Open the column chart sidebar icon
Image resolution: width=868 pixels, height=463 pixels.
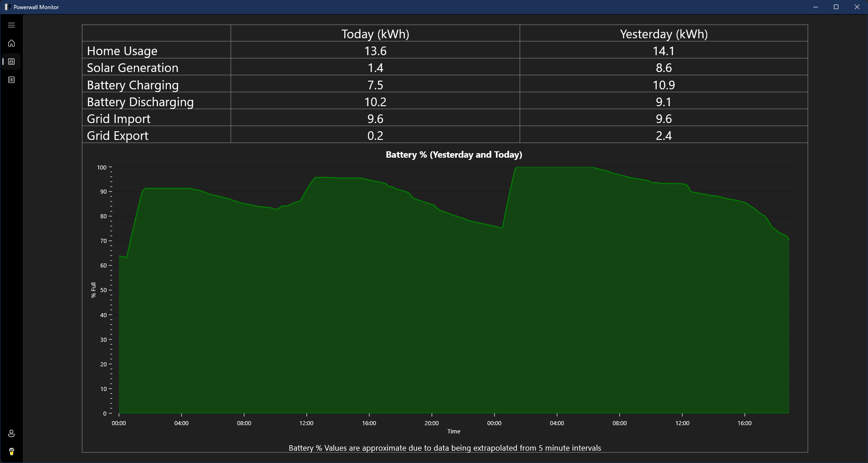(x=11, y=80)
